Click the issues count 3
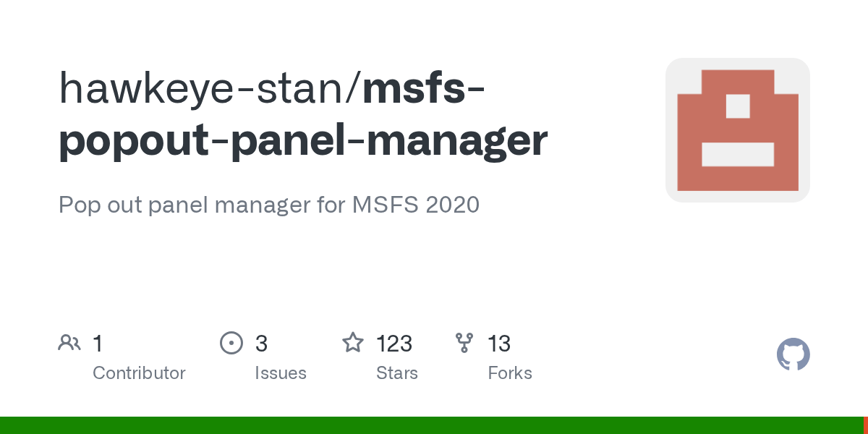The width and height of the screenshot is (868, 434). [261, 343]
